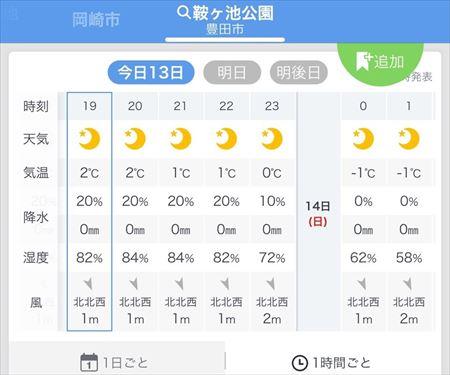
Task: Switch to the 鞍ヶ池公園 豊田市 tab
Action: (225, 21)
